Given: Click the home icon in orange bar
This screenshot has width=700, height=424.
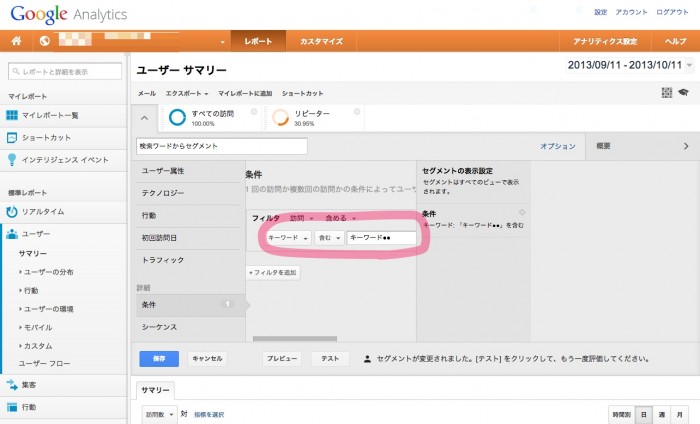Looking at the screenshot, I should pyautogui.click(x=16, y=42).
